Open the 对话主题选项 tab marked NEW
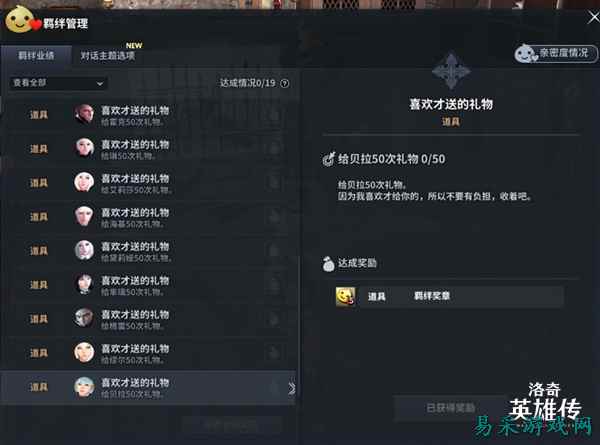 108,55
